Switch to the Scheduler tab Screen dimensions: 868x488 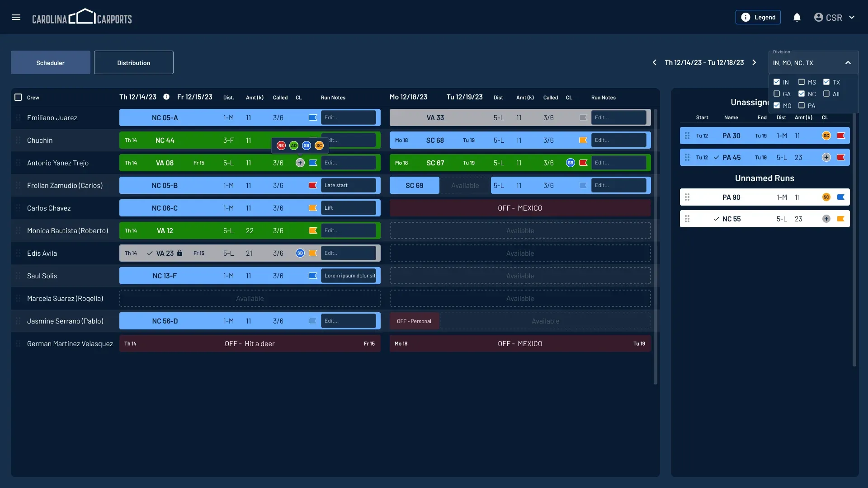coord(51,62)
